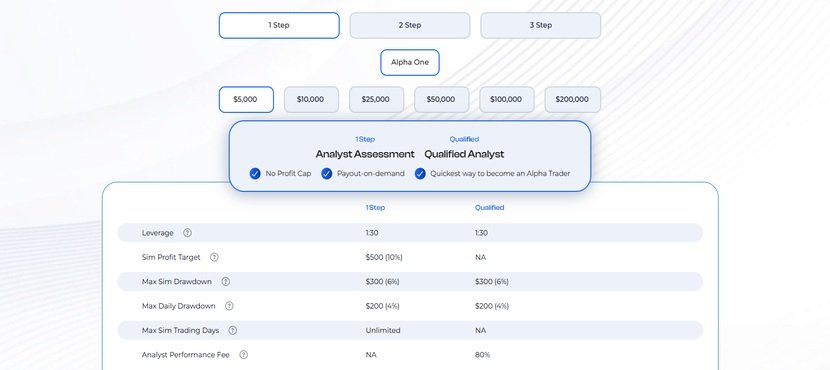Click the Max Sim Trading Days label

click(181, 330)
